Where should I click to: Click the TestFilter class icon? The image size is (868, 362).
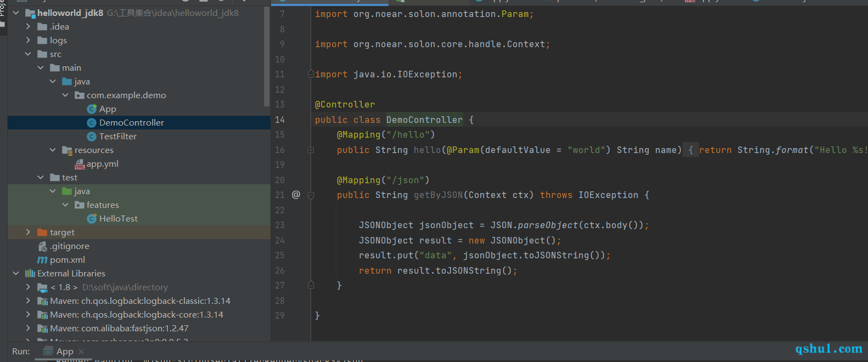tap(92, 137)
